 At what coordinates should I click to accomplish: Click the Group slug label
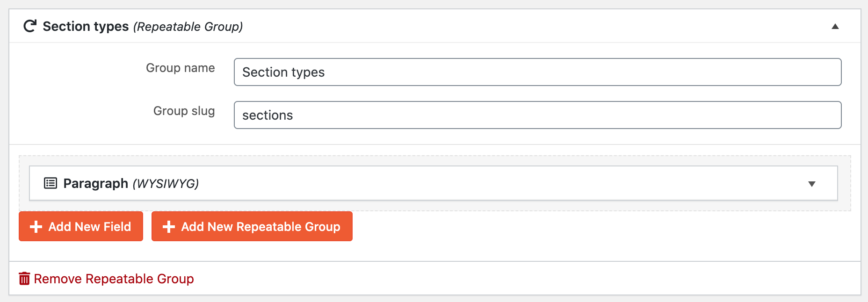point(184,111)
